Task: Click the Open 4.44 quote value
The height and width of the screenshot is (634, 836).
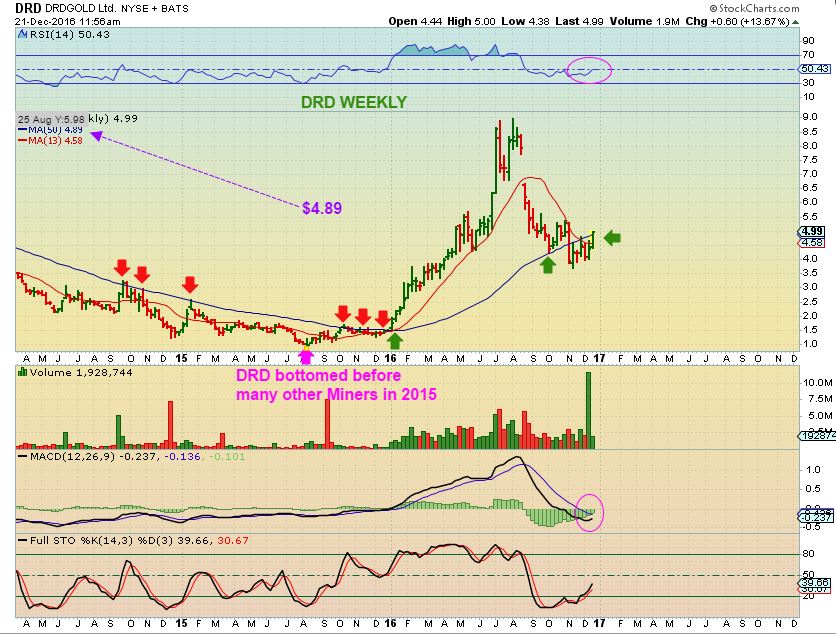Action: point(415,21)
